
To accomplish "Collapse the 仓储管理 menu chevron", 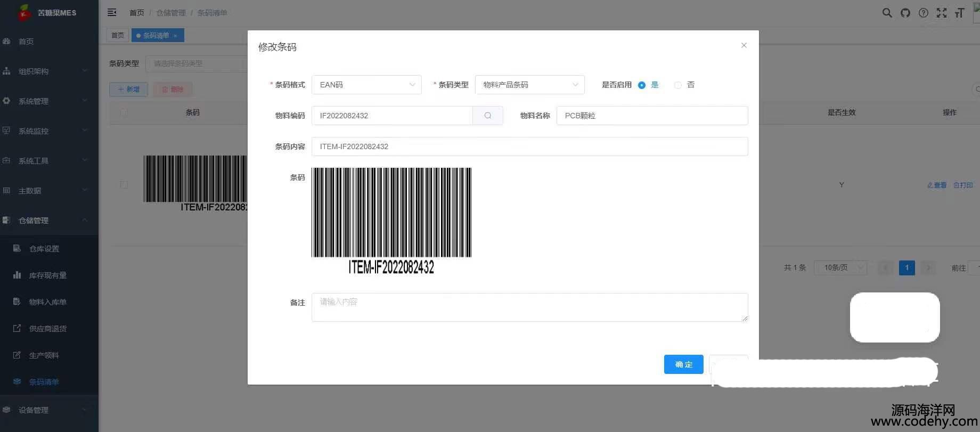I will 85,220.
